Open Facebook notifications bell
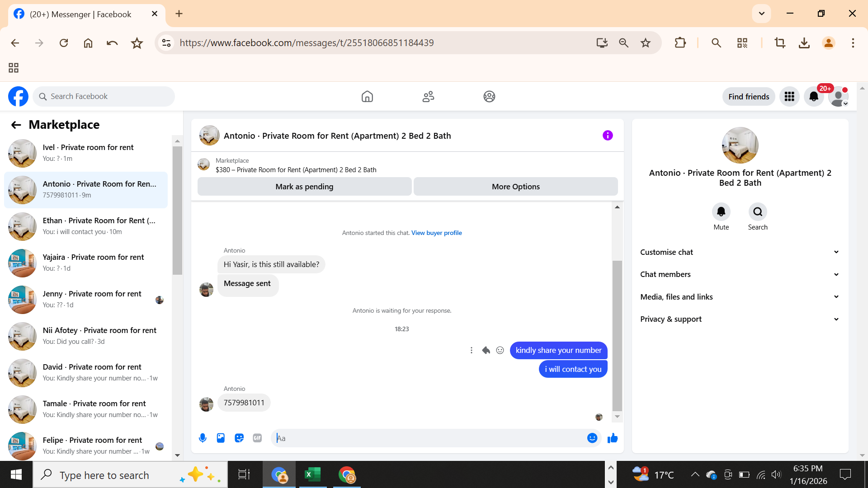Viewport: 868px width, 488px height. pos(814,96)
